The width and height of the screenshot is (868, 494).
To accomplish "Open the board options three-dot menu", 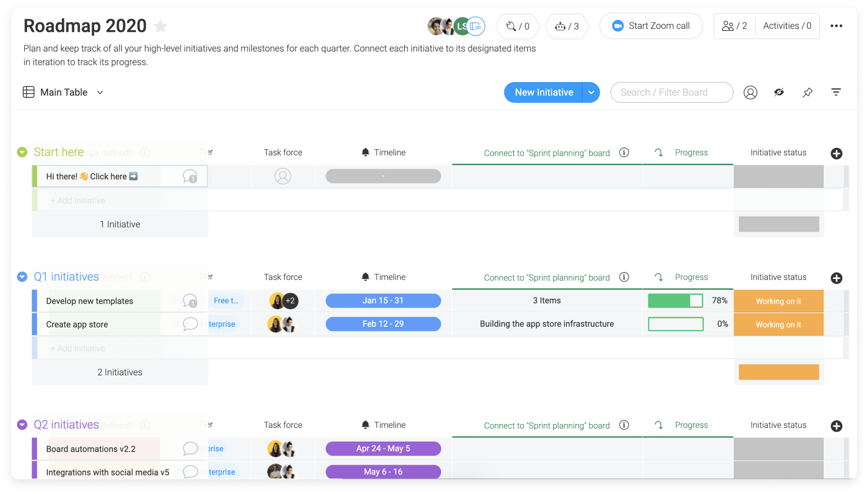I will tap(836, 26).
